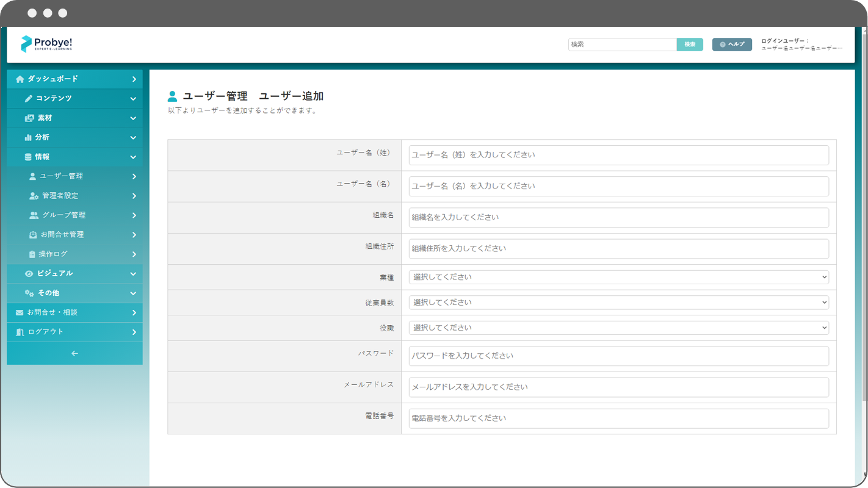
Task: Expand the コンテンツ menu chevron
Action: click(133, 99)
